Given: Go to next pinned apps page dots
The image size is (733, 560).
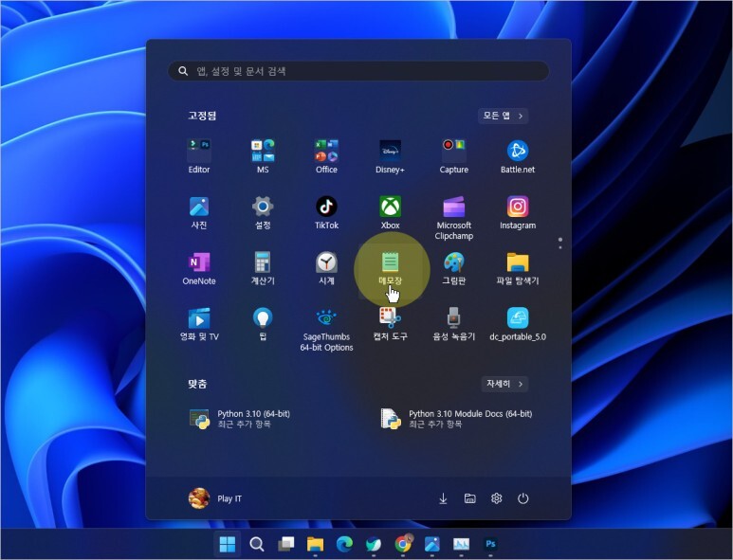Looking at the screenshot, I should pos(560,244).
